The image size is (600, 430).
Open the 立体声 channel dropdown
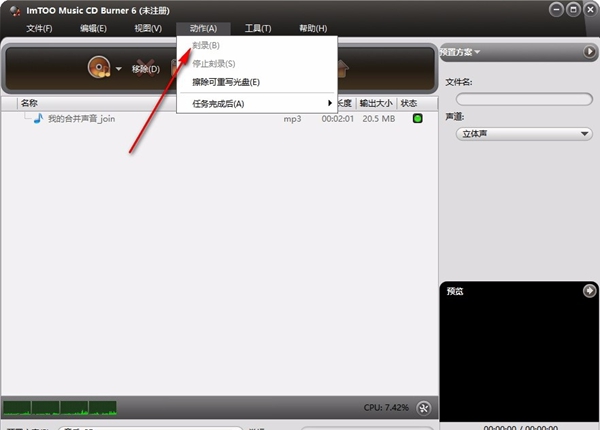click(524, 134)
